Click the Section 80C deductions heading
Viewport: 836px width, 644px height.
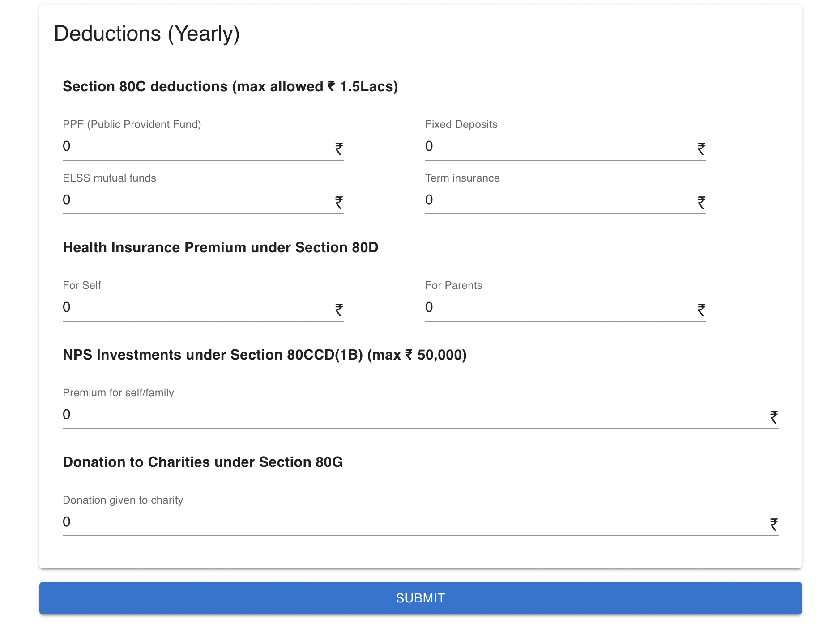[230, 86]
